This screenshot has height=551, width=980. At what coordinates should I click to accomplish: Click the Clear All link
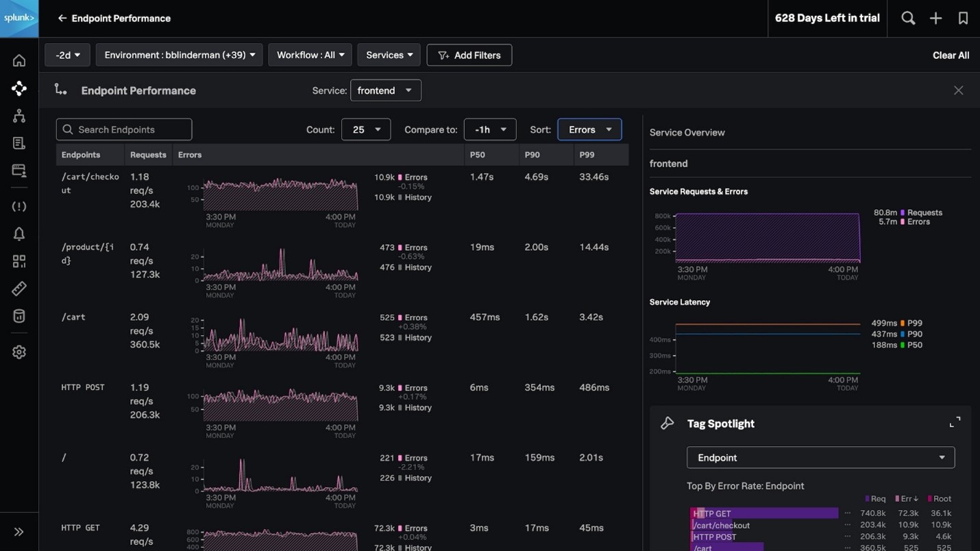(x=951, y=56)
